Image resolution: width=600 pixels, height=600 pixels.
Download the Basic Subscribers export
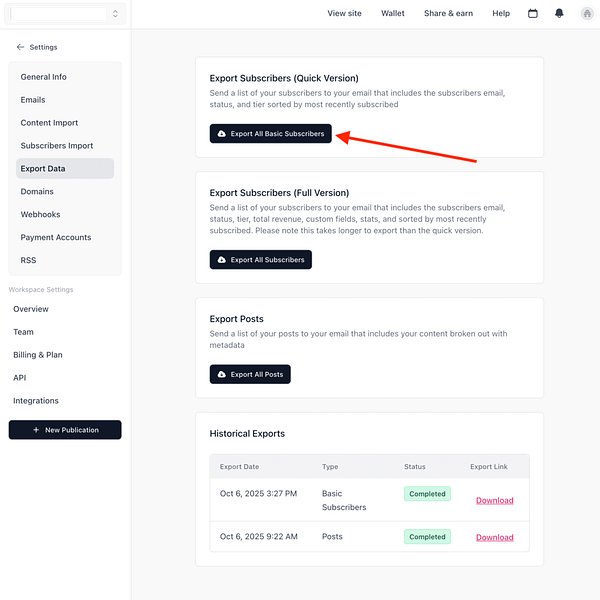(x=494, y=500)
